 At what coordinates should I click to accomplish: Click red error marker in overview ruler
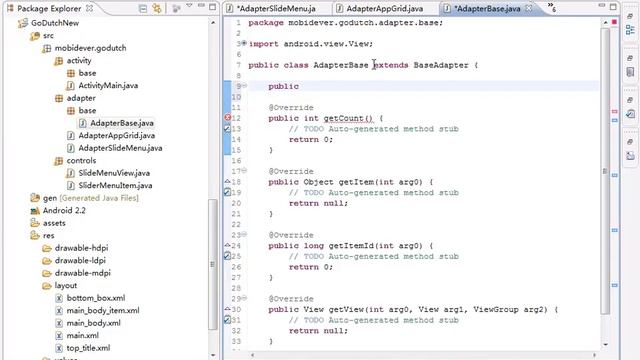click(614, 111)
